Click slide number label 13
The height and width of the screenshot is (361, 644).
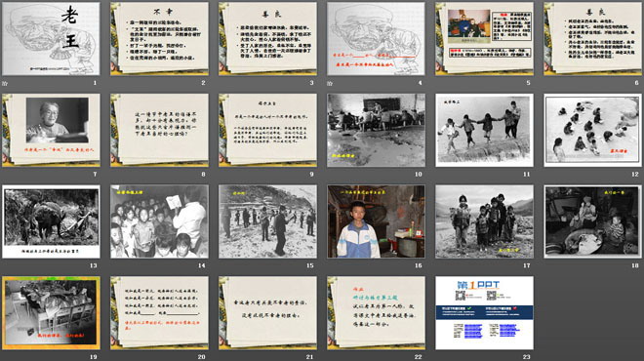click(x=94, y=265)
